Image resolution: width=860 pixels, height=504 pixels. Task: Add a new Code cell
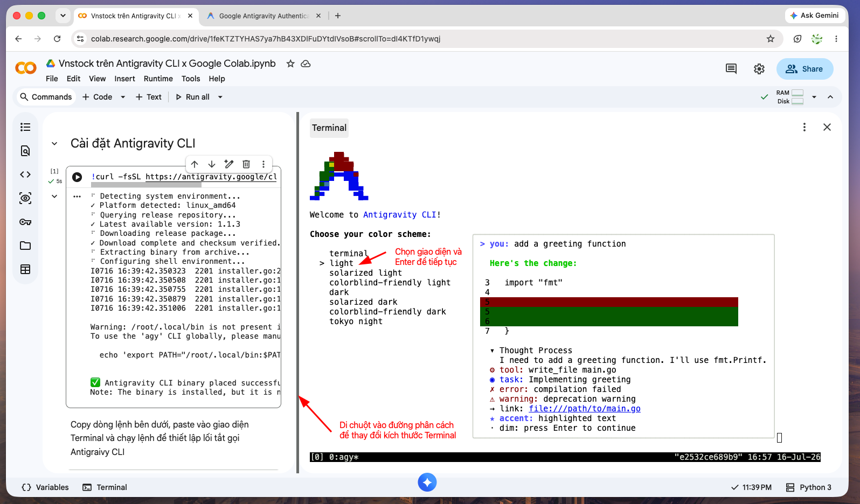click(x=97, y=97)
